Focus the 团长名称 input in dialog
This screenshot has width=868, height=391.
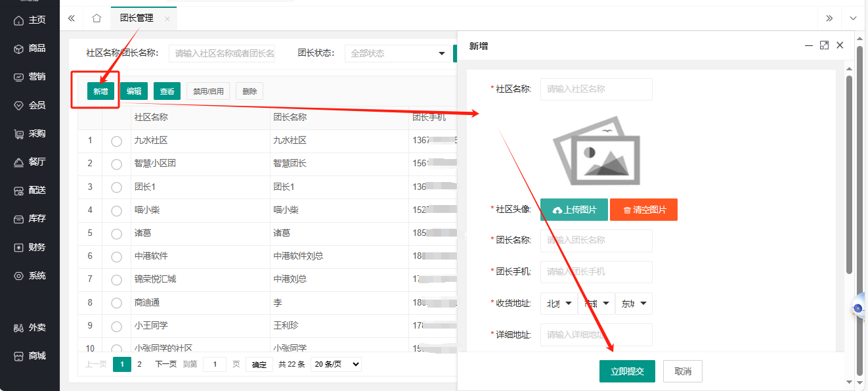tap(596, 241)
